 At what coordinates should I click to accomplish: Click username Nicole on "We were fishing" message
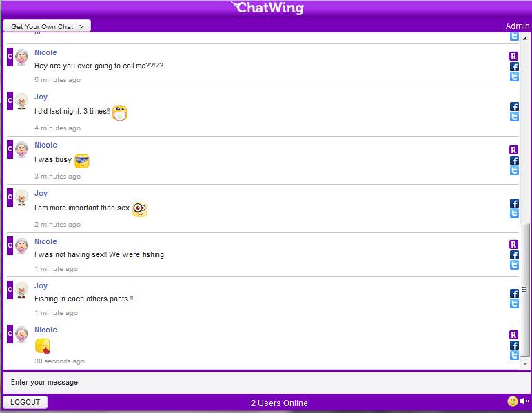click(45, 241)
